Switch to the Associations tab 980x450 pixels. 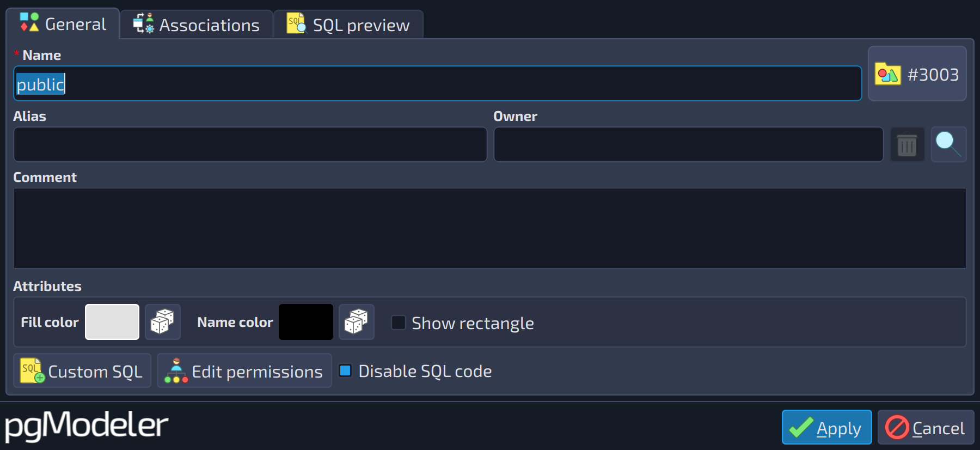pyautogui.click(x=197, y=25)
